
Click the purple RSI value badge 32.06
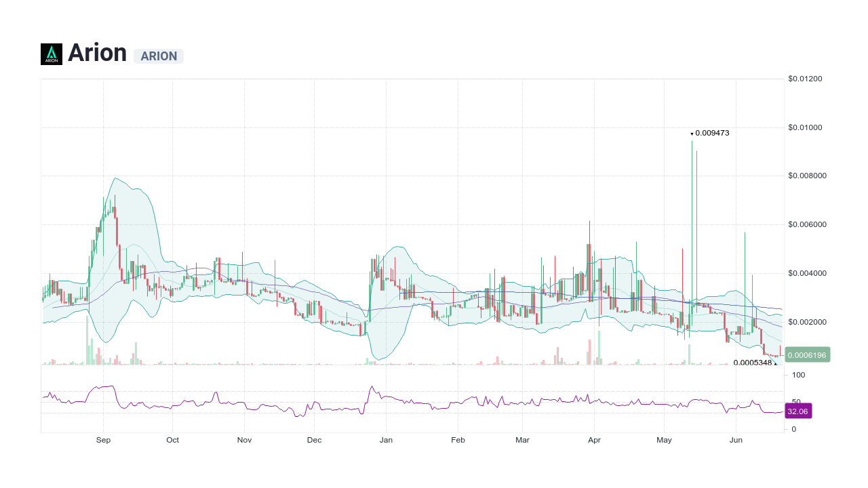click(797, 411)
